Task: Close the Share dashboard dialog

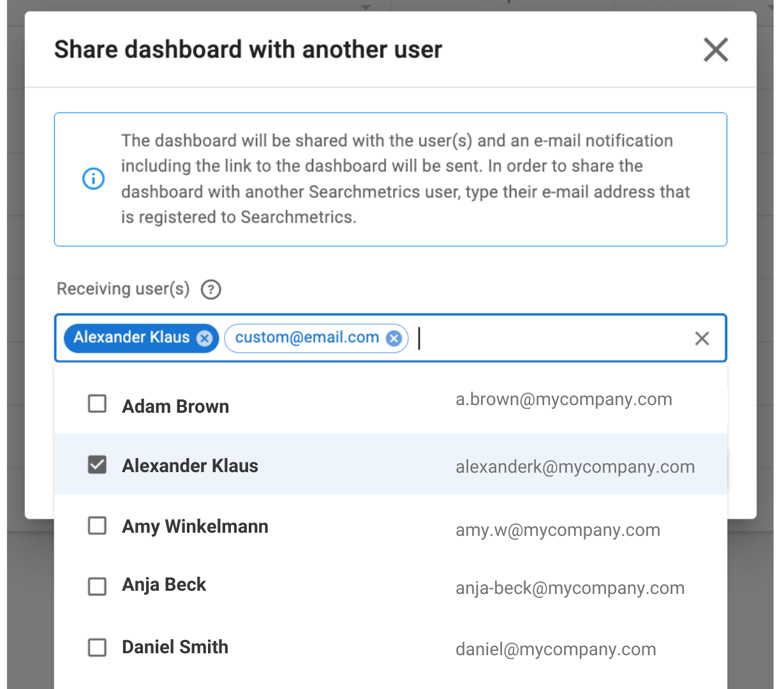Action: coord(716,49)
